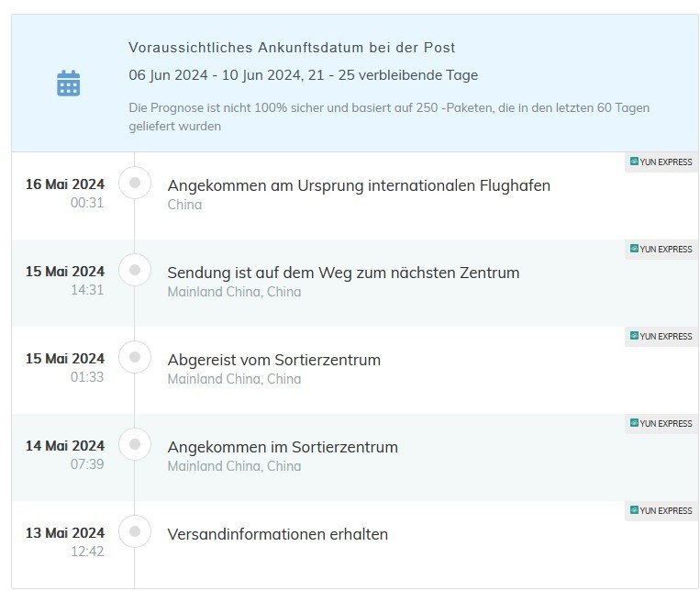The image size is (700, 591).
Task: Click 'Versandinformationen erhalten' status text
Action: click(x=277, y=534)
